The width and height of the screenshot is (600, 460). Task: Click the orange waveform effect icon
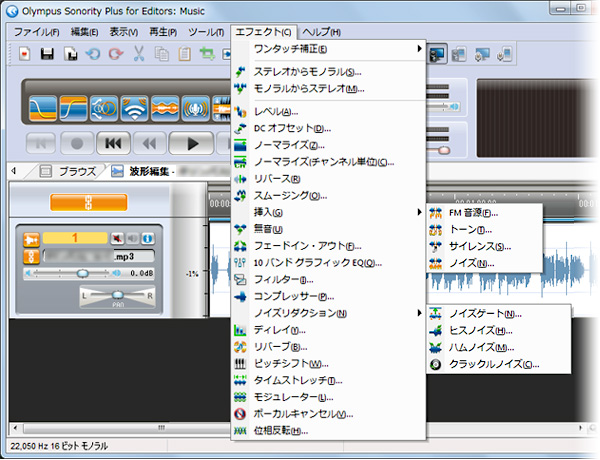(x=165, y=109)
